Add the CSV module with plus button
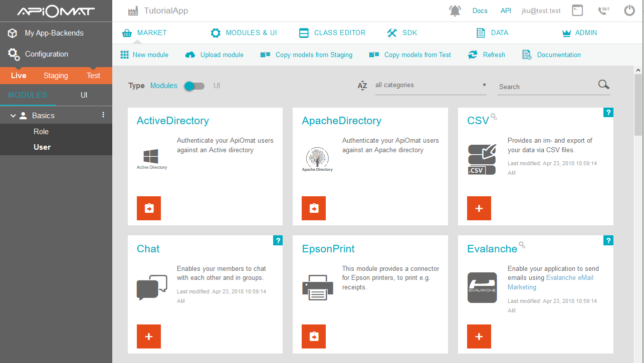The width and height of the screenshot is (644, 363). [x=479, y=208]
